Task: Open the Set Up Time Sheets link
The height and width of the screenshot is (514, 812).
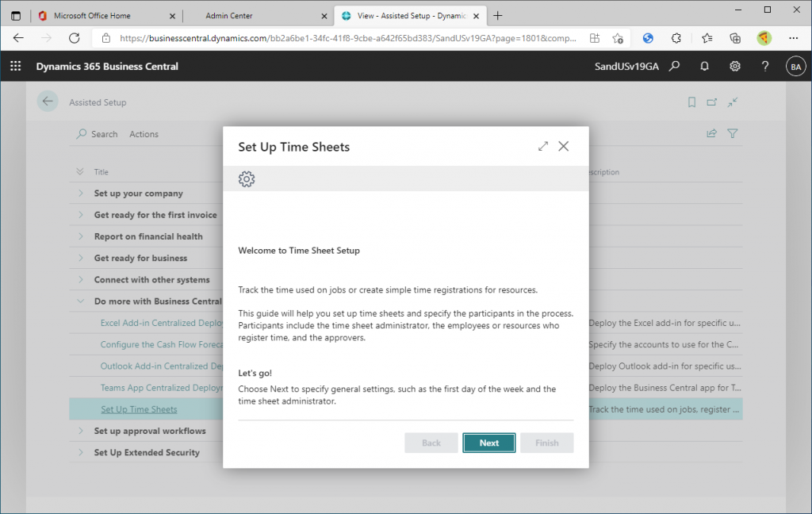Action: tap(139, 409)
